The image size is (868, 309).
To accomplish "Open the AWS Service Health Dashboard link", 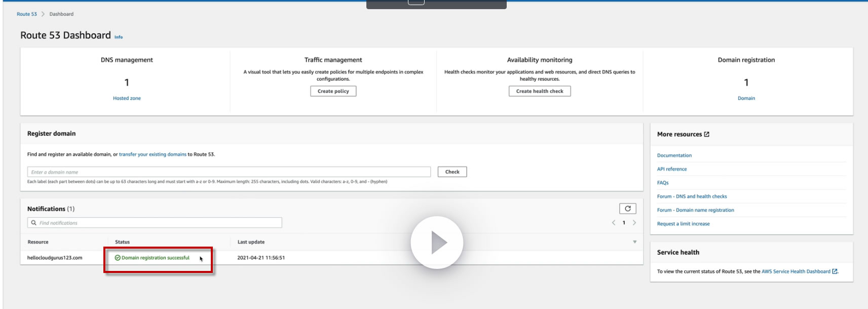I will [x=796, y=271].
